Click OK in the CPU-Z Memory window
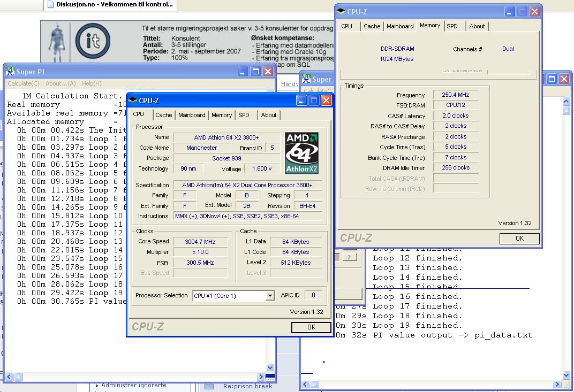 (x=519, y=239)
